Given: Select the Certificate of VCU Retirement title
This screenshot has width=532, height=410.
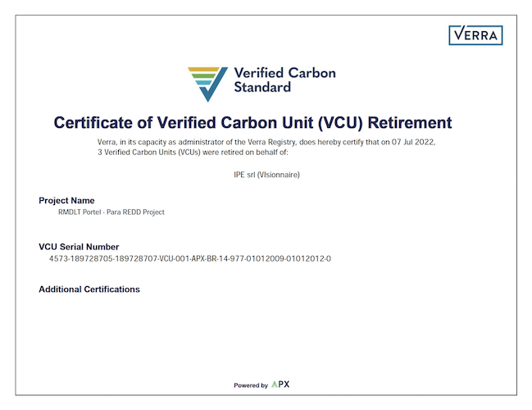Looking at the screenshot, I should (x=252, y=122).
